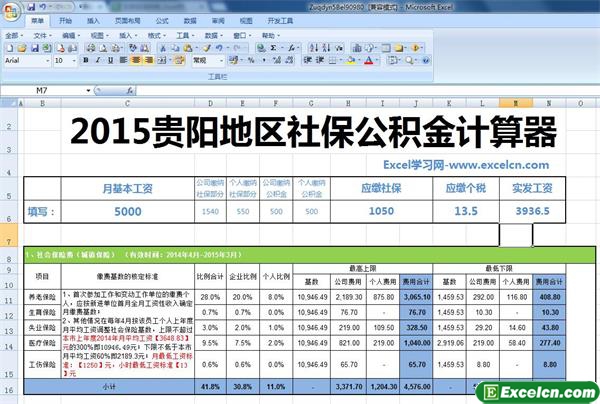
Task: Click the Sort Descending icon
Action: pyautogui.click(x=326, y=48)
